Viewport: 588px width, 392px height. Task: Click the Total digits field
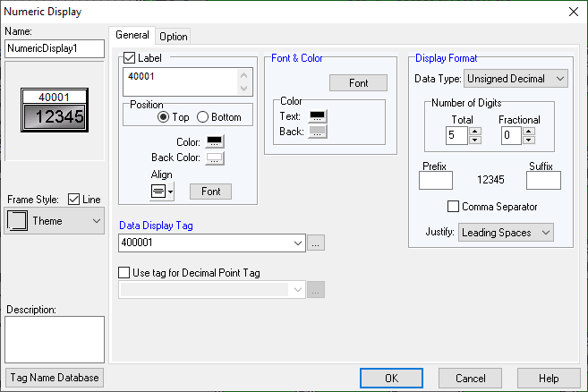coord(456,135)
